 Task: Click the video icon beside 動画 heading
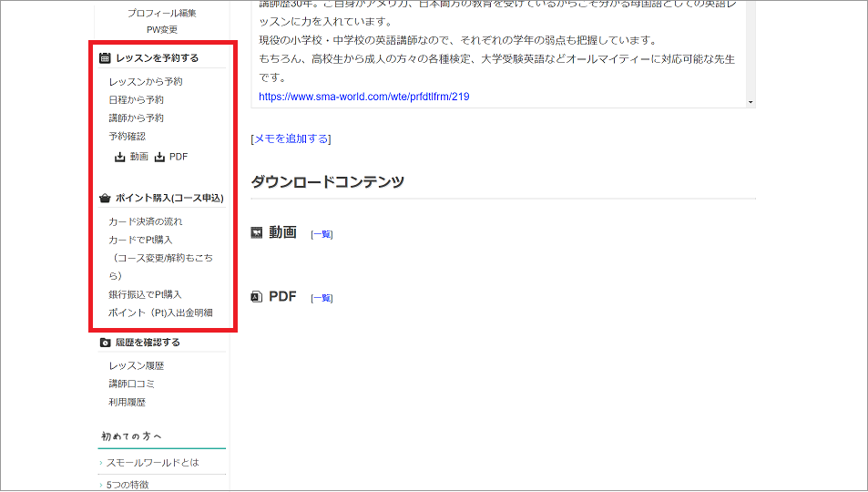256,232
